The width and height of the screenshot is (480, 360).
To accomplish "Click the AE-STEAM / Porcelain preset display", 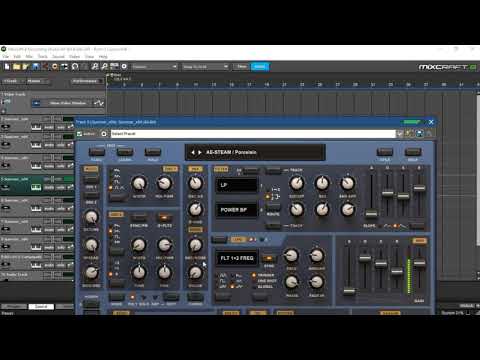I will (x=255, y=152).
